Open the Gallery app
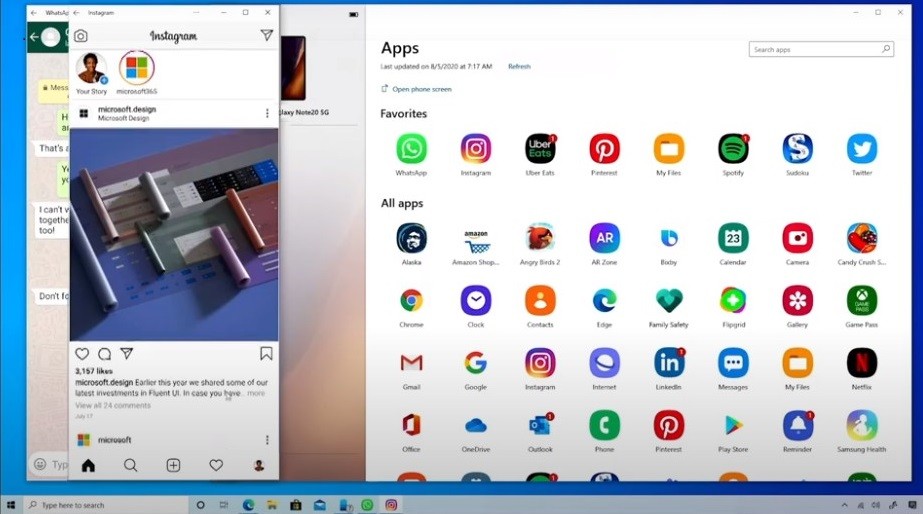This screenshot has width=923, height=514. coord(798,301)
